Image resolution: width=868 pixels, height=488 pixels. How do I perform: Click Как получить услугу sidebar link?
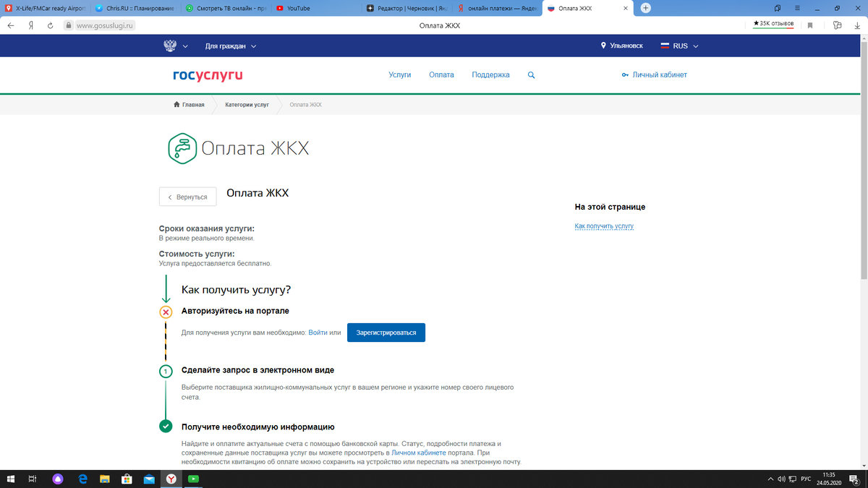click(604, 226)
